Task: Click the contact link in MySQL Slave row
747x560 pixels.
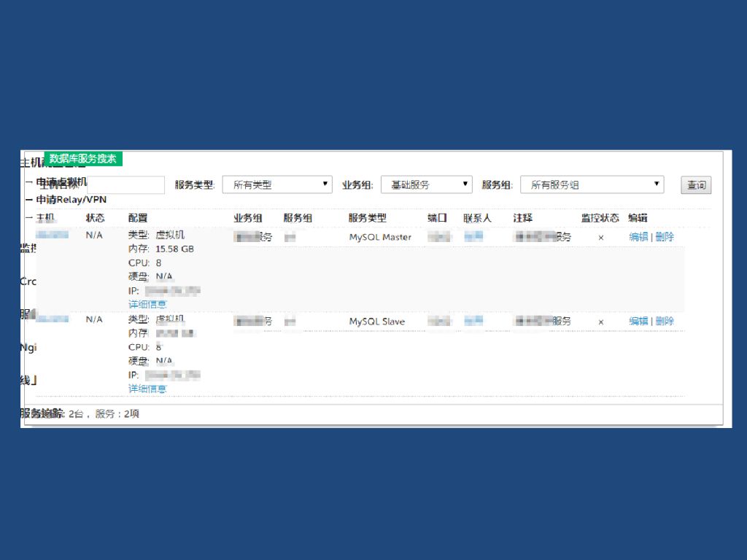Action: 473,321
